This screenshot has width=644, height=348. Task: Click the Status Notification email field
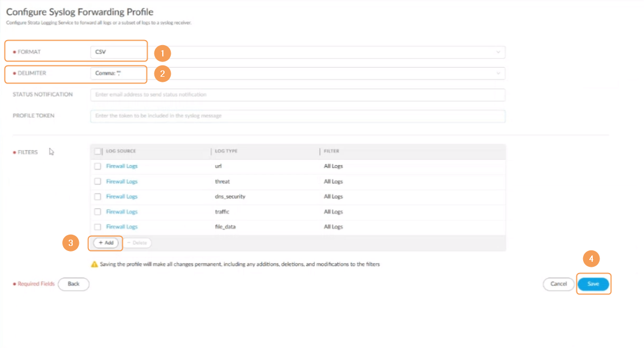tap(297, 95)
